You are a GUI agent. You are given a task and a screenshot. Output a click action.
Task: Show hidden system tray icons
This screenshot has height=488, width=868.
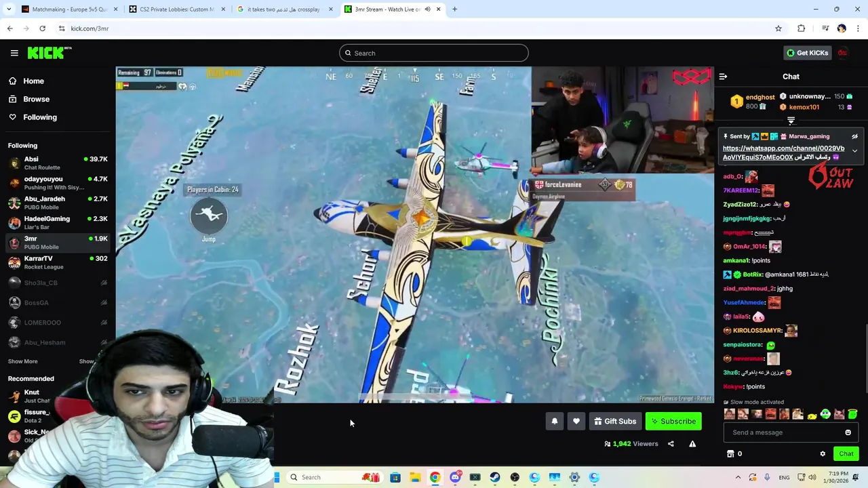pos(738,477)
